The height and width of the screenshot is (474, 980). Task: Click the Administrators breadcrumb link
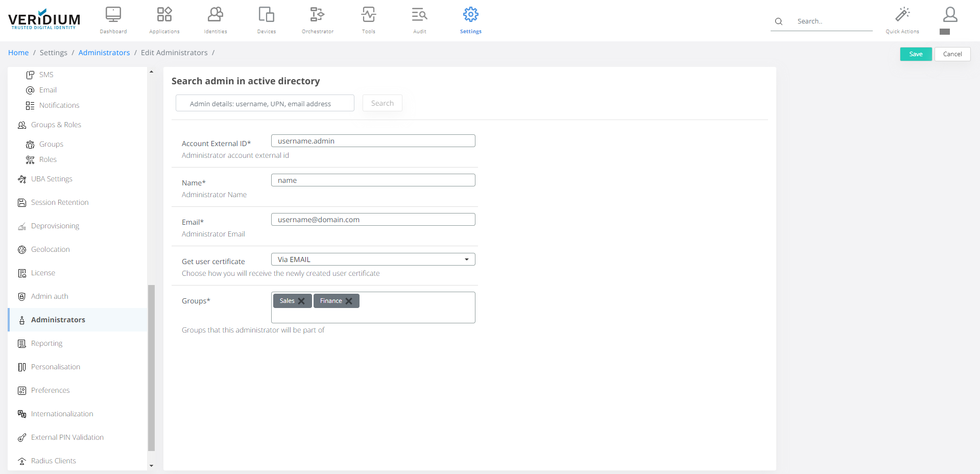point(104,53)
